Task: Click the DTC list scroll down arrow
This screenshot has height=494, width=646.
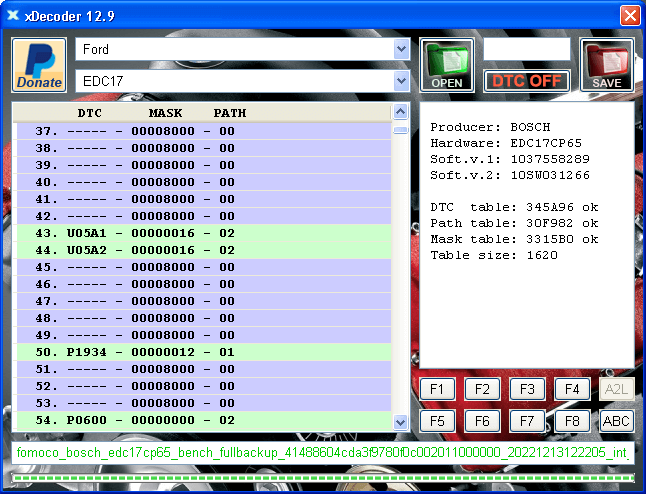Action: (401, 422)
